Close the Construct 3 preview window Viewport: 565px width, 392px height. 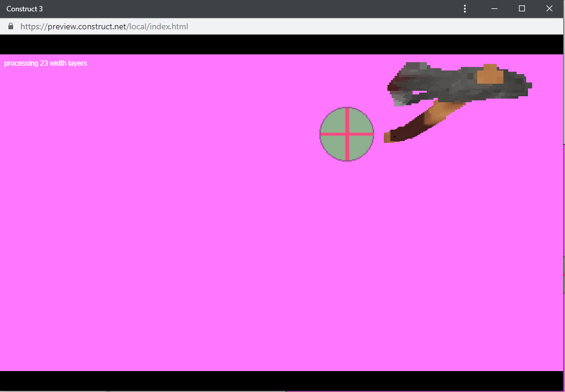549,8
